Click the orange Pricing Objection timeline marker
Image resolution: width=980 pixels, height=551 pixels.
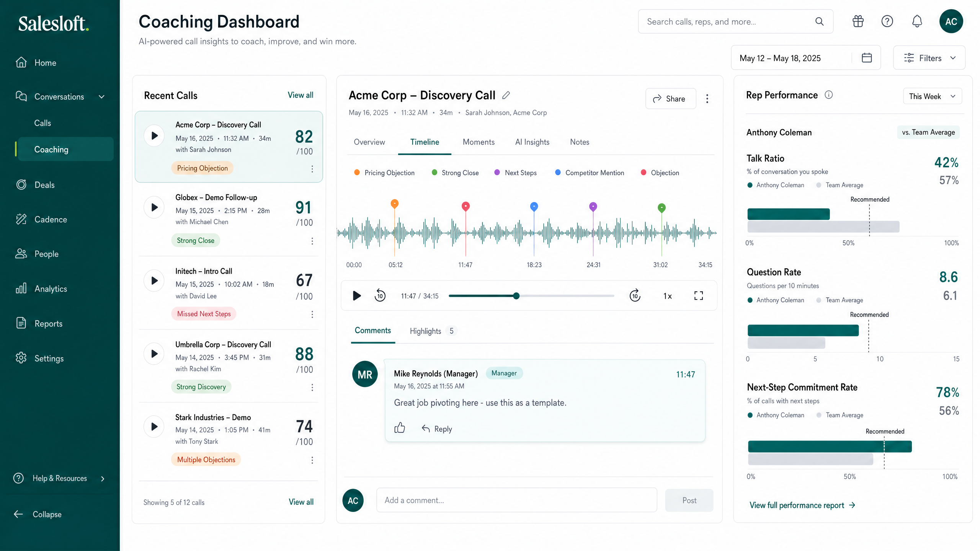point(394,204)
